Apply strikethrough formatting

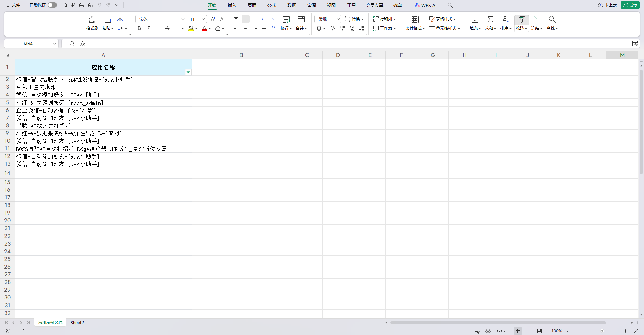point(167,28)
